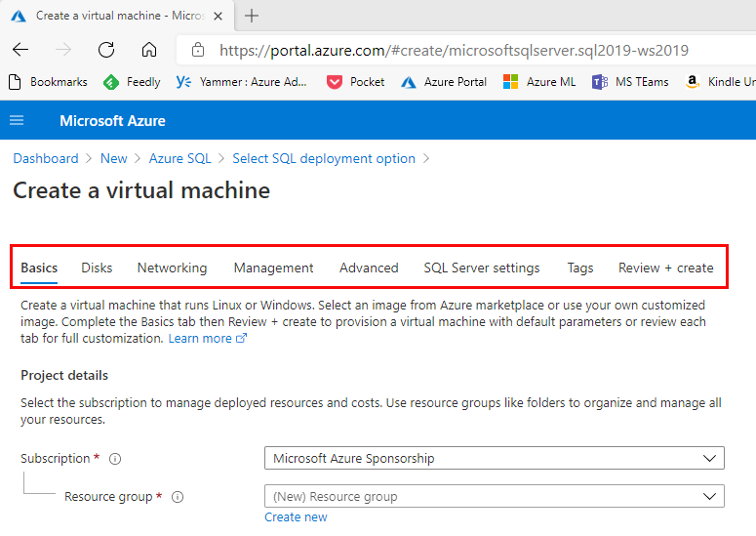Viewport: 756px width, 536px height.
Task: Reload the page with refresh icon
Action: pos(106,49)
